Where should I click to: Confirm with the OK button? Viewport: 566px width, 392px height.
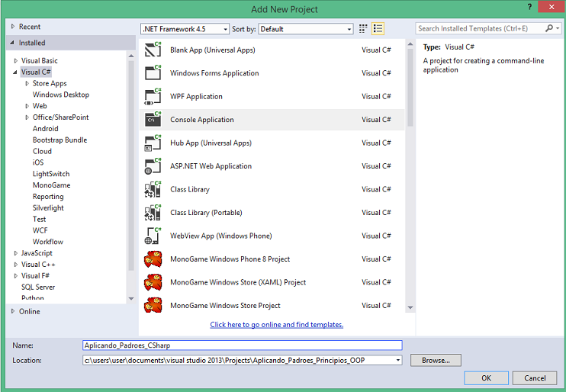486,378
